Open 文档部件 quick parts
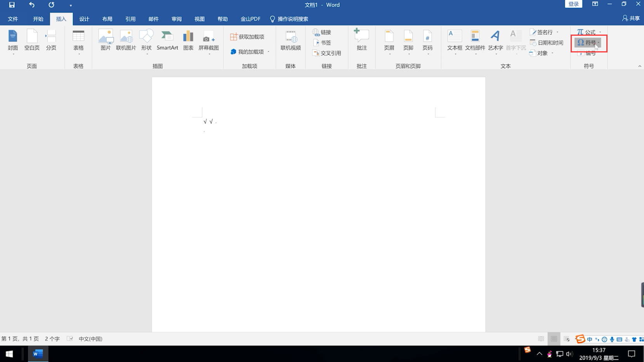Image resolution: width=644 pixels, height=362 pixels. 475,41
